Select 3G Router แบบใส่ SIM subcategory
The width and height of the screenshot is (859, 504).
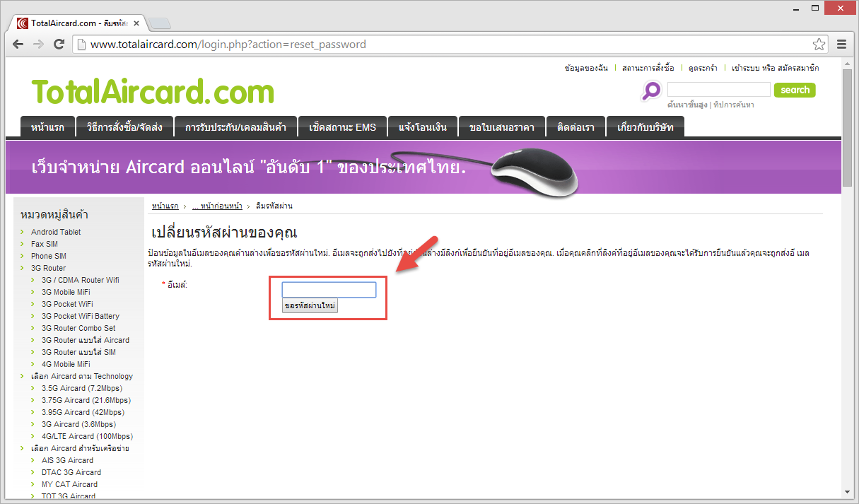79,352
